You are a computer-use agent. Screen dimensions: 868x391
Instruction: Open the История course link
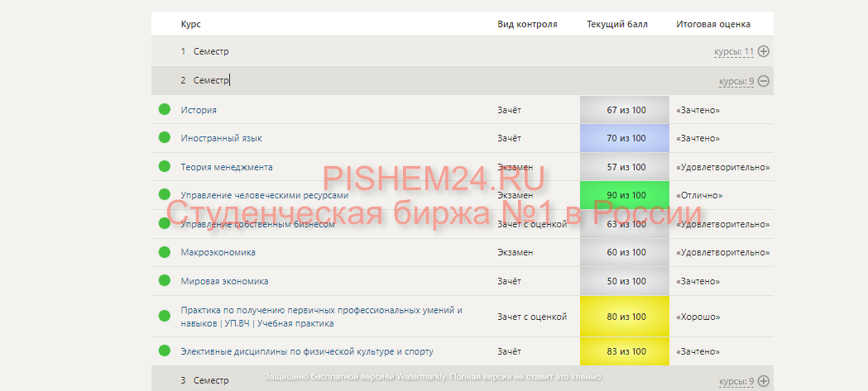tap(199, 110)
